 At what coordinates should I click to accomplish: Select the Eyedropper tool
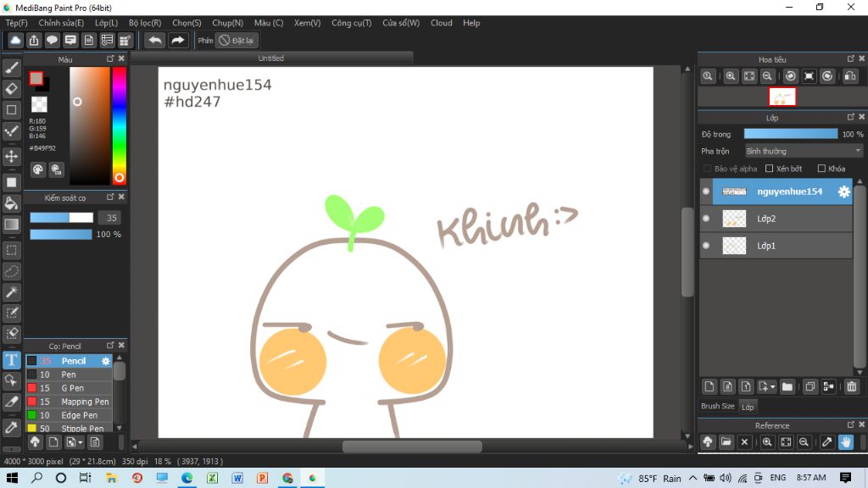point(12,427)
